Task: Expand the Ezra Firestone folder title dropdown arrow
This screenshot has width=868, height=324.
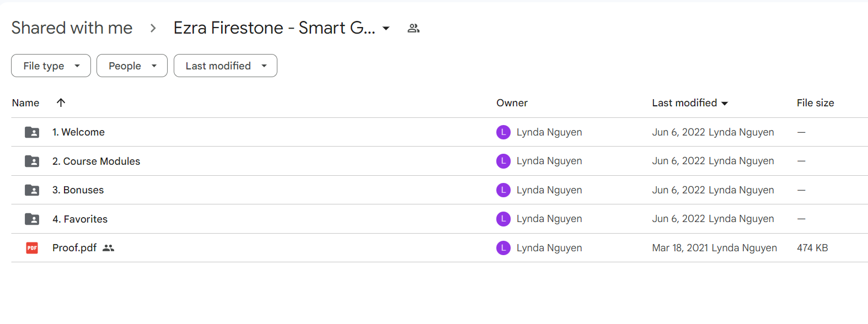Action: [386, 28]
